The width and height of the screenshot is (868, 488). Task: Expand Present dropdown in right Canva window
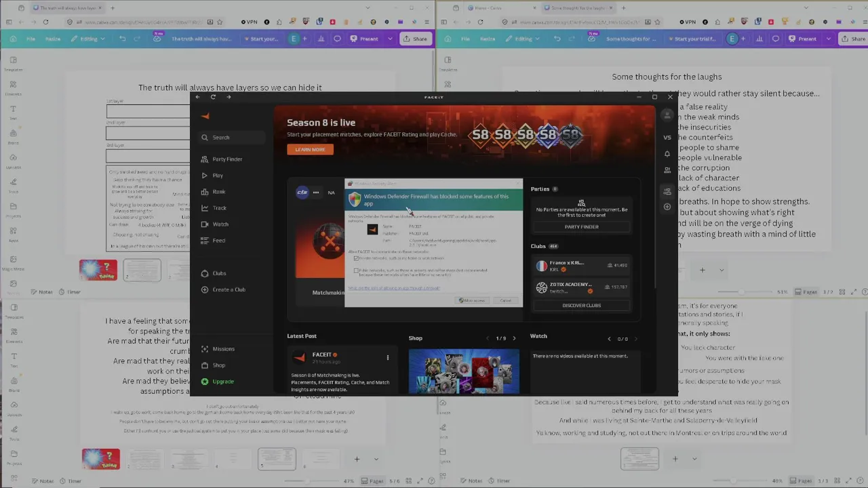point(828,39)
